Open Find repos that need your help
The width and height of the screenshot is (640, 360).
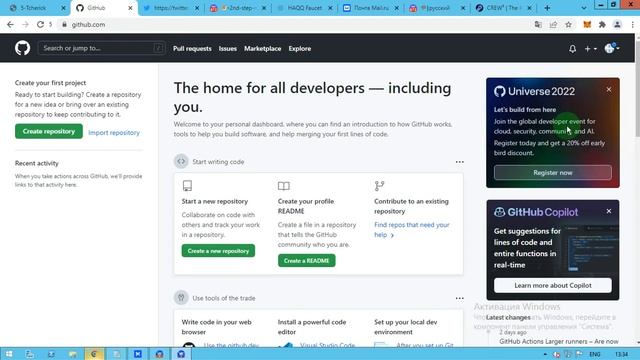pyautogui.click(x=411, y=230)
